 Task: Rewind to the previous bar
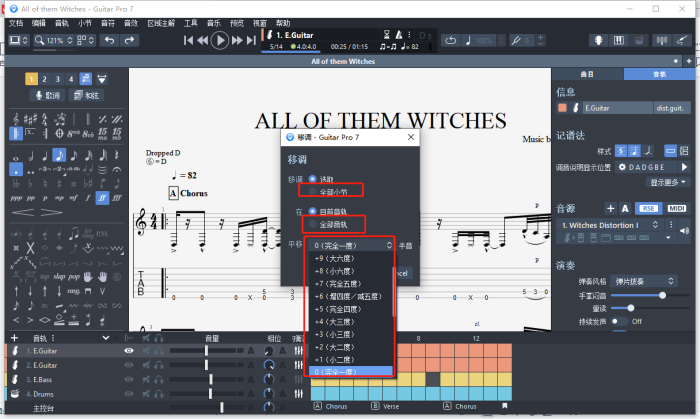coord(203,40)
